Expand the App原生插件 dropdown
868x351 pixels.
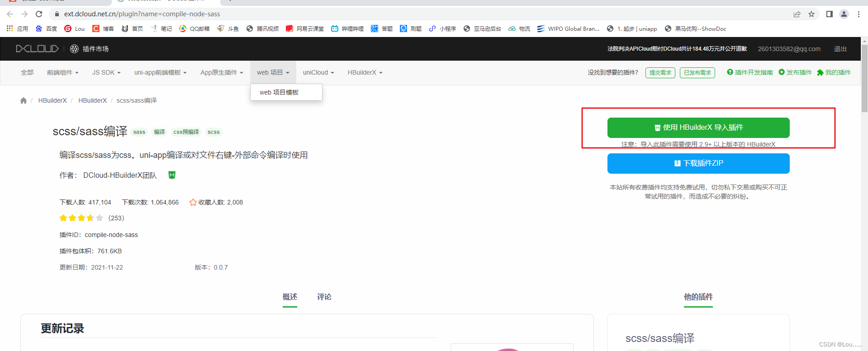[222, 72]
